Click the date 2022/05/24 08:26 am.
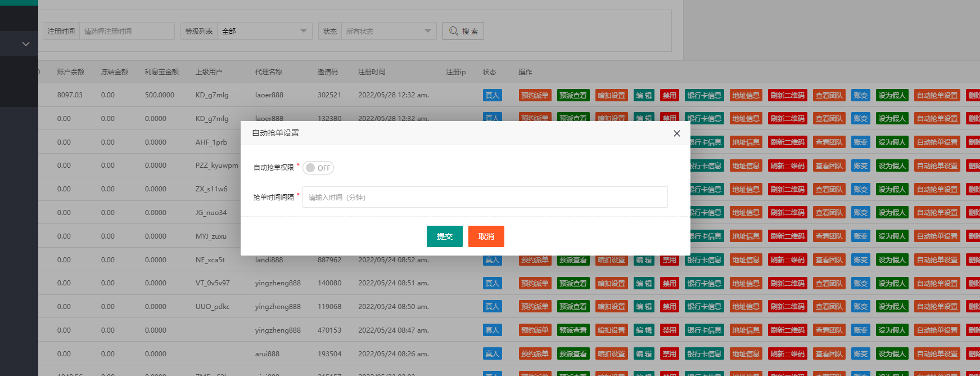Image resolution: width=980 pixels, height=376 pixels. click(x=394, y=354)
